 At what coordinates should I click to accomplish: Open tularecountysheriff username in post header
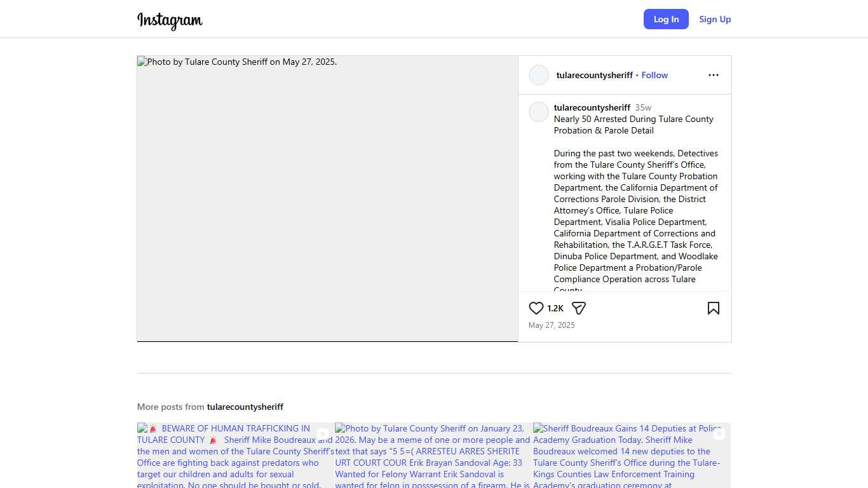point(594,75)
